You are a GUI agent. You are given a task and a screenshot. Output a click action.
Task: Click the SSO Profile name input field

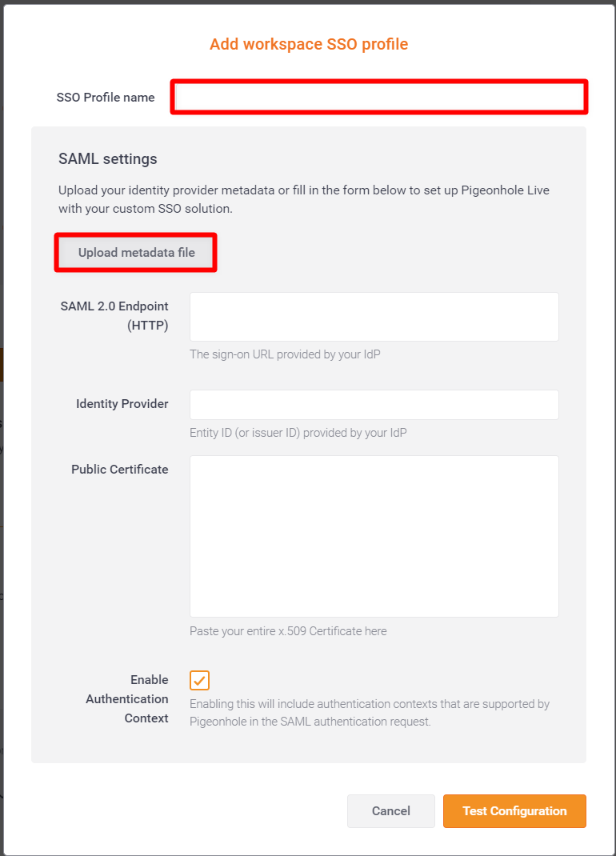click(x=378, y=97)
